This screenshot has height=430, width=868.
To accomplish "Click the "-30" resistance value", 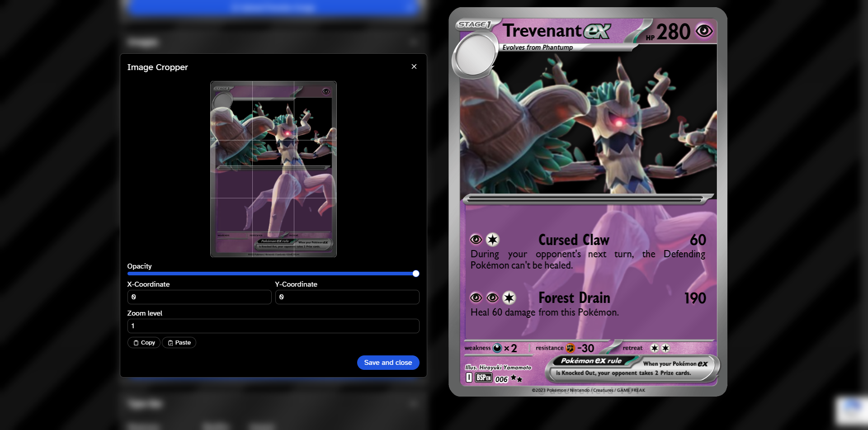I will coord(586,348).
